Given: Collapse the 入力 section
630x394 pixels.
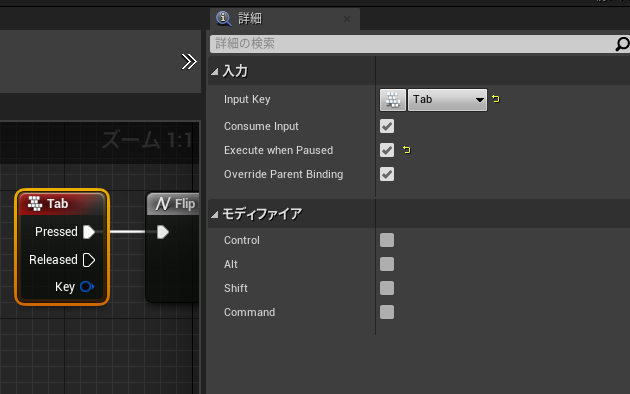Looking at the screenshot, I should click(x=215, y=72).
